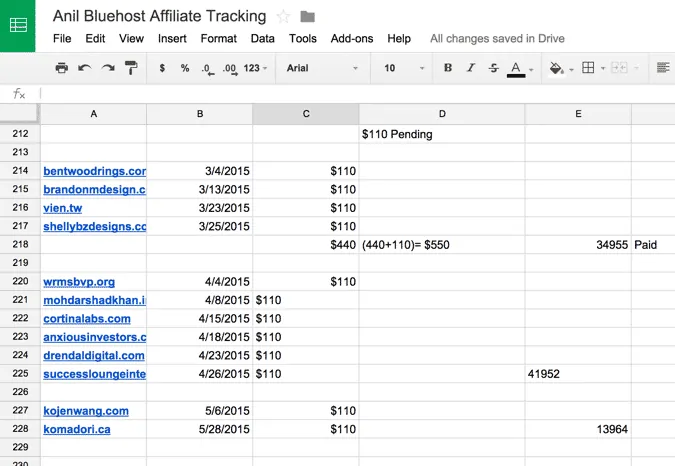The height and width of the screenshot is (466, 675).
Task: Open the Google Sheets home icon
Action: pos(18,25)
